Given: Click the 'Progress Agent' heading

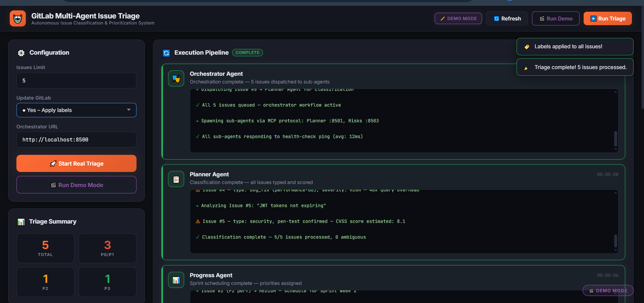Looking at the screenshot, I should (x=211, y=275).
